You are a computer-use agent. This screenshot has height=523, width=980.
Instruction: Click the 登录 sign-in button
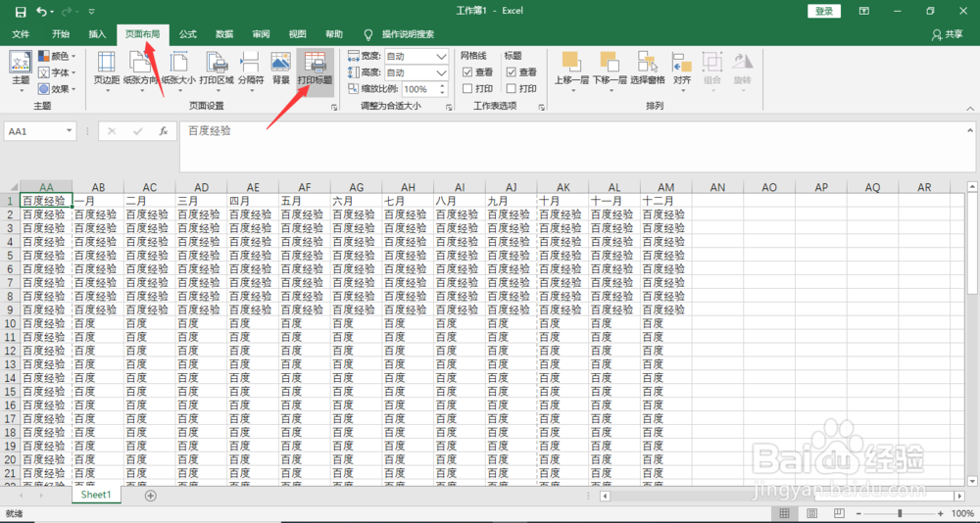coord(824,11)
